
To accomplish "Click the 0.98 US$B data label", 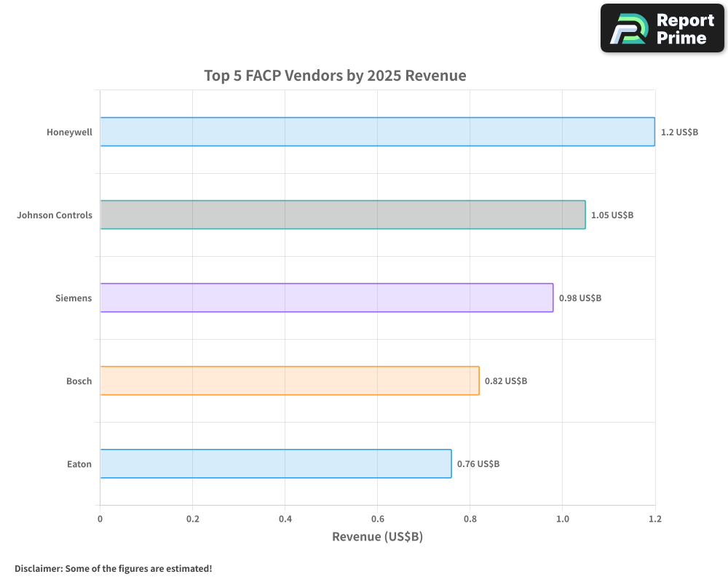I will (x=580, y=298).
